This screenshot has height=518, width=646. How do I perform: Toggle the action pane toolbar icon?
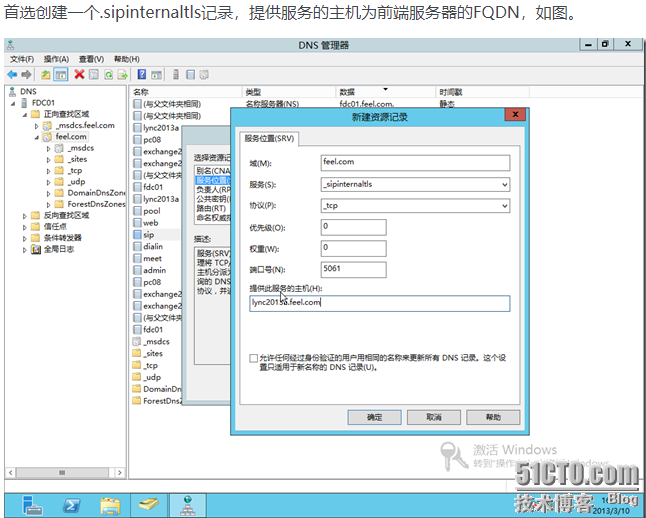coord(156,75)
